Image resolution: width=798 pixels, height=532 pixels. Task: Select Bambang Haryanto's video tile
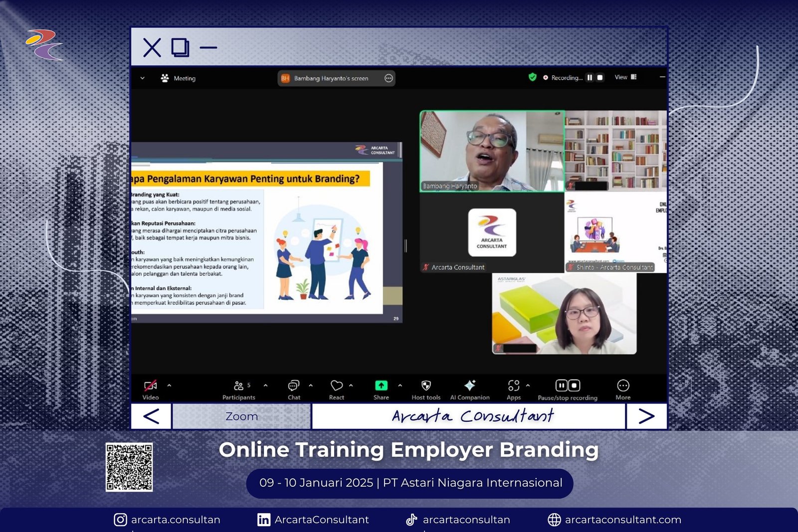pyautogui.click(x=492, y=151)
